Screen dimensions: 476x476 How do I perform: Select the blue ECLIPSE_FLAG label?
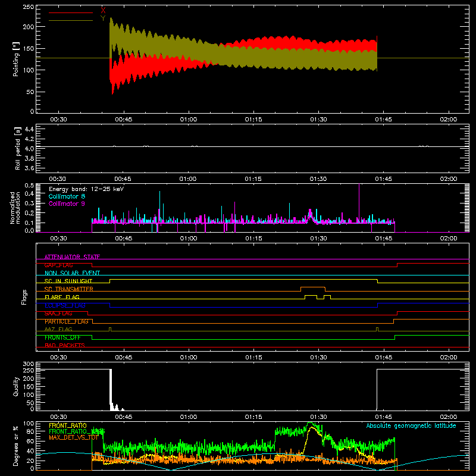tap(65, 305)
